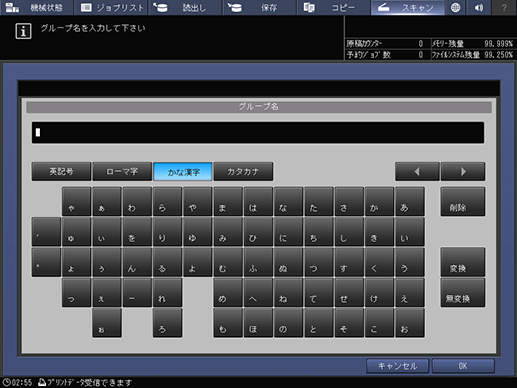Tap the ね key
Screen dimensions: 517x388
(288, 292)
